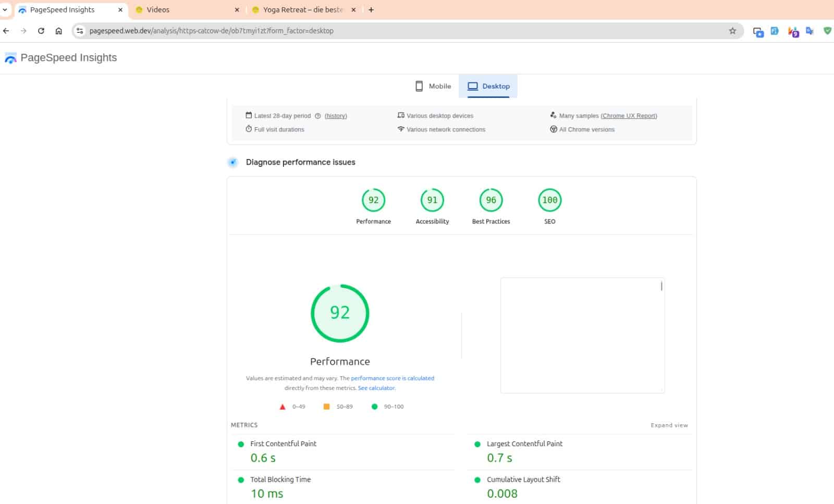This screenshot has height=504, width=834.
Task: Click the screen capture extension icon
Action: (x=758, y=32)
